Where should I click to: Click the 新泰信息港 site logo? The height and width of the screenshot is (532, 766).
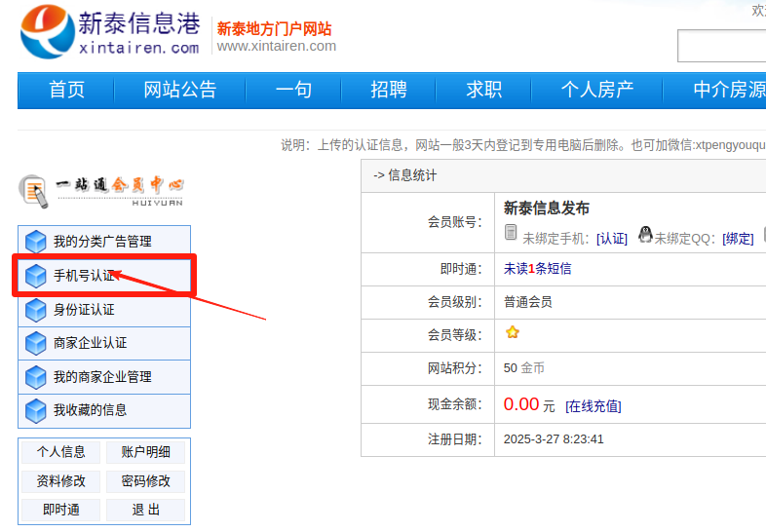click(110, 32)
